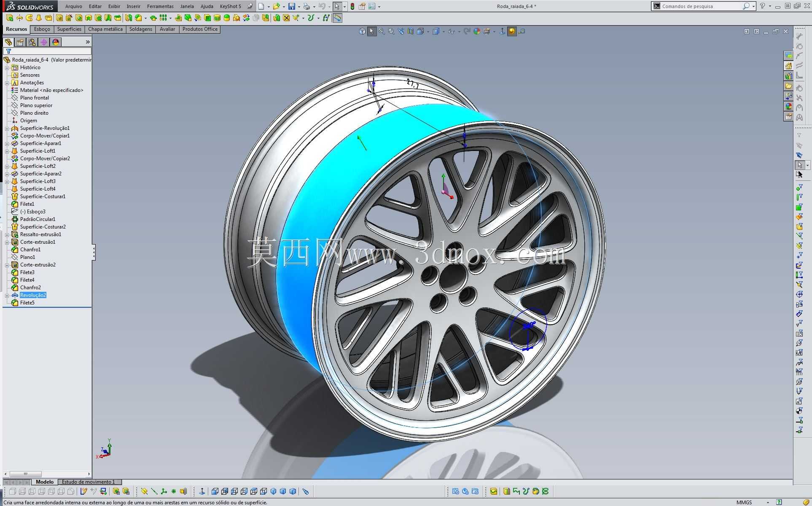
Task: Click the Edit Appearance color ball icon
Action: click(477, 31)
